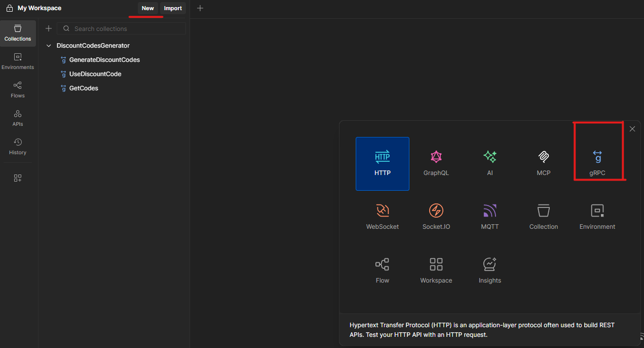Select the HTTP request tile
This screenshot has height=348, width=644.
[383, 163]
